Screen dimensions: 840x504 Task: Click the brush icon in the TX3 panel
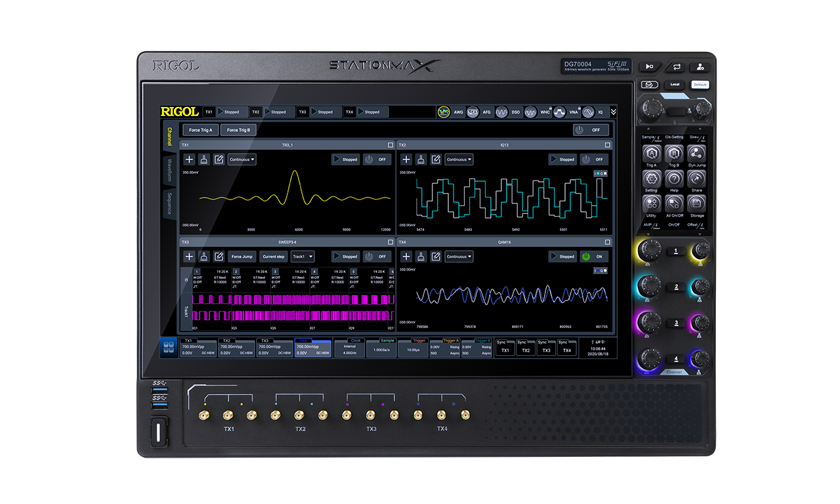point(204,257)
